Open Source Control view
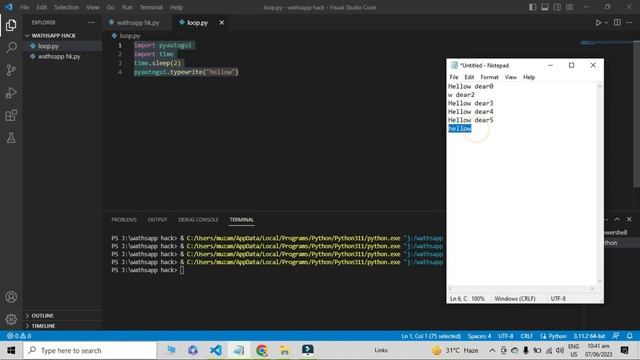Screen dimensions: 640x360 tap(11, 70)
